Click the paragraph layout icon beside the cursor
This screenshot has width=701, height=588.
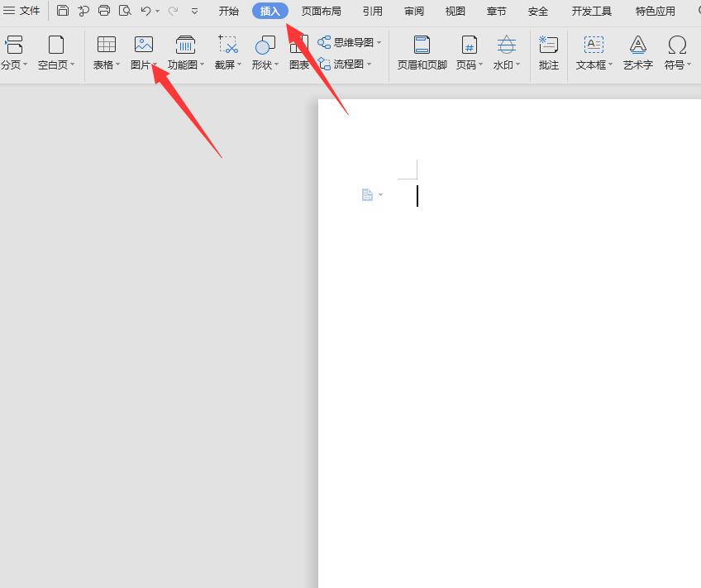pyautogui.click(x=367, y=195)
